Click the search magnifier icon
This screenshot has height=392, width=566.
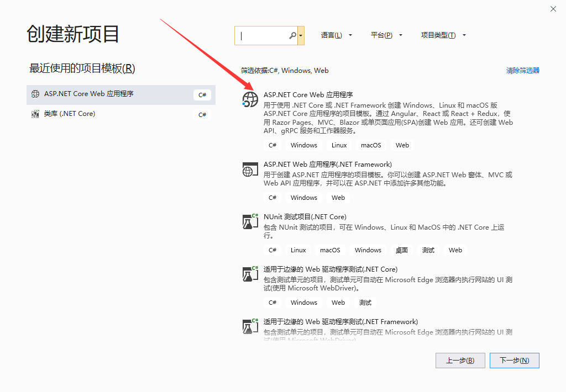click(292, 35)
